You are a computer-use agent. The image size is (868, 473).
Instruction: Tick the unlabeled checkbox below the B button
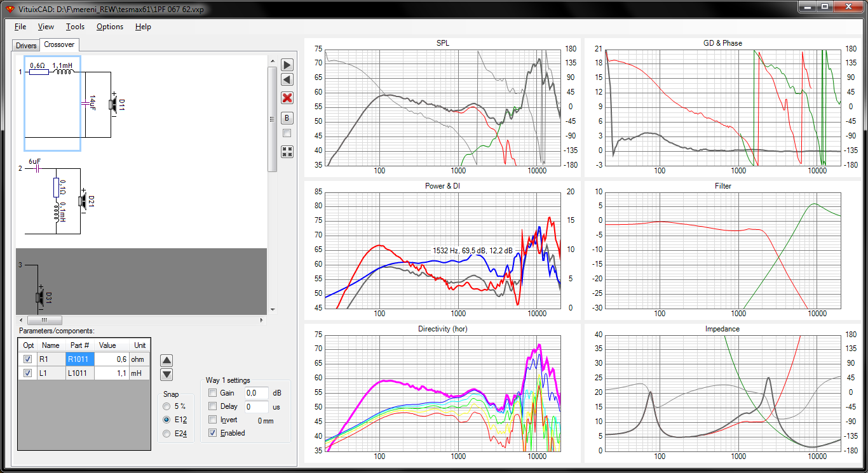[287, 133]
